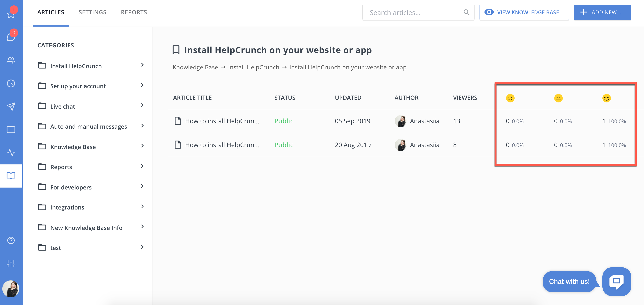Expand For developers category chevron
Viewport: 644px width, 305px height.
pyautogui.click(x=142, y=186)
